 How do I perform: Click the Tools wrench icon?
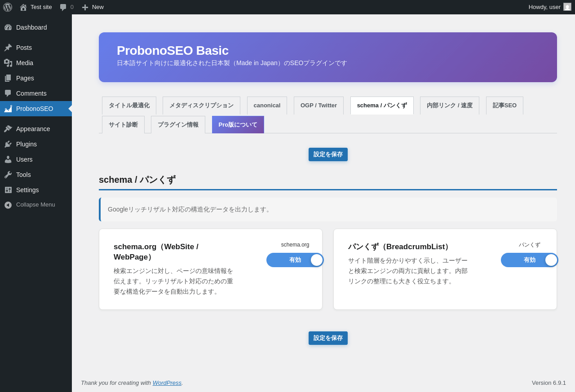8,175
